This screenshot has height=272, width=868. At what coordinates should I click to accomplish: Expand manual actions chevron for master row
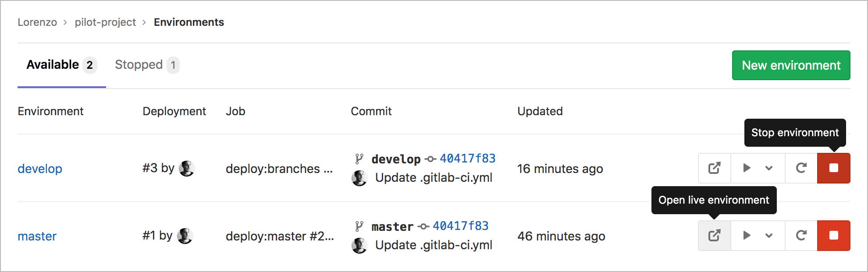point(769,236)
